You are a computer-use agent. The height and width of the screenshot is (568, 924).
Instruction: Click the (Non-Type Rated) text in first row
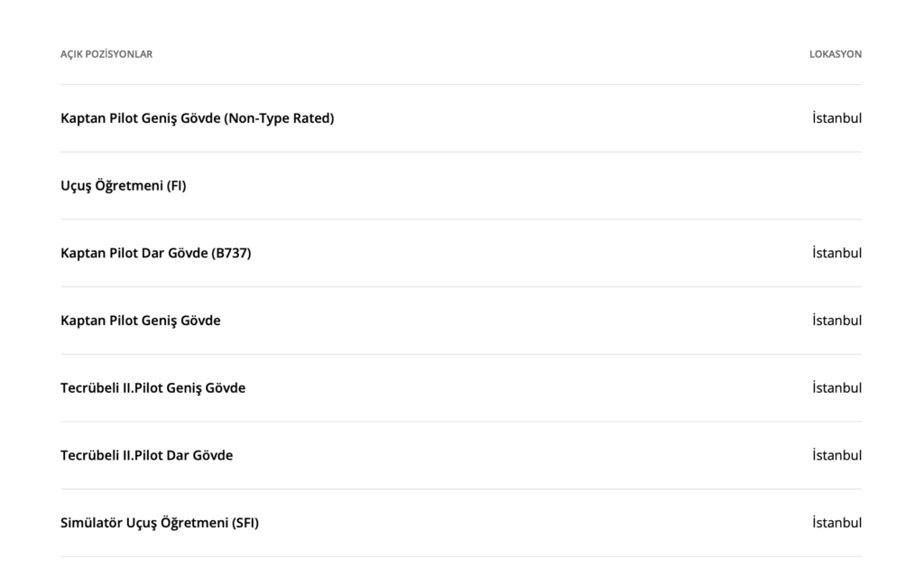pos(279,118)
